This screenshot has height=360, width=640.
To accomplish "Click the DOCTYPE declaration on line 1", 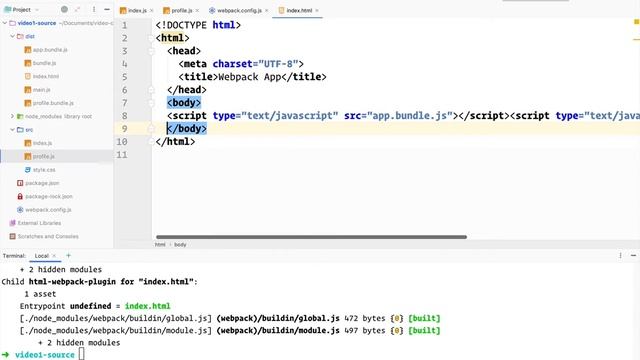I will click(198, 25).
